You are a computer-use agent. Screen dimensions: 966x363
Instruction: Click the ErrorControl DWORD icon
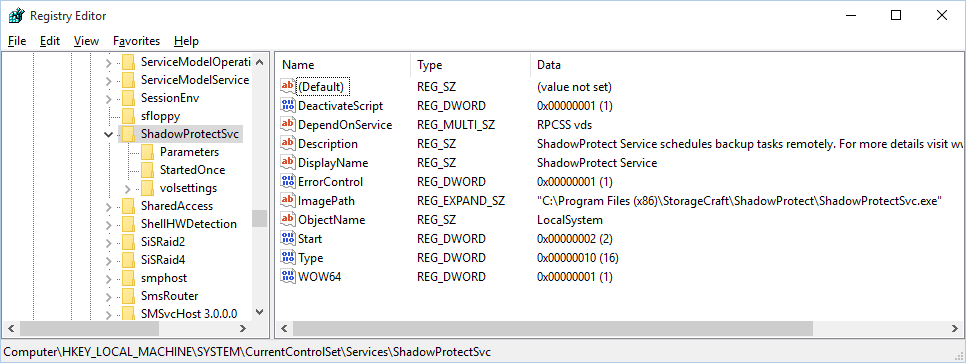tap(288, 181)
